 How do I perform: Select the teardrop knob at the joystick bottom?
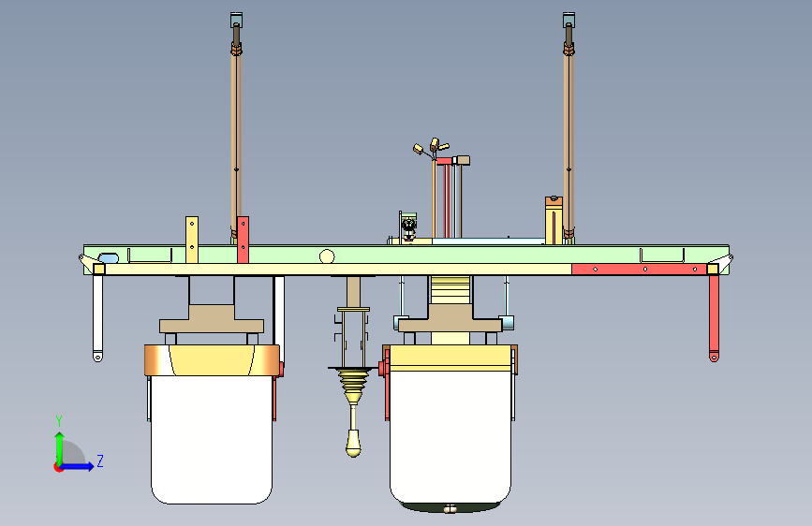click(x=353, y=443)
